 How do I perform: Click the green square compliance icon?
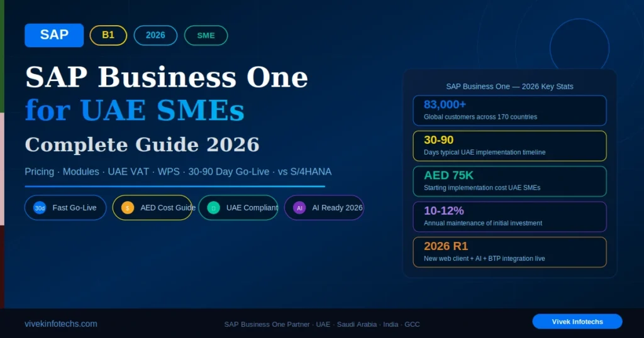(x=214, y=208)
